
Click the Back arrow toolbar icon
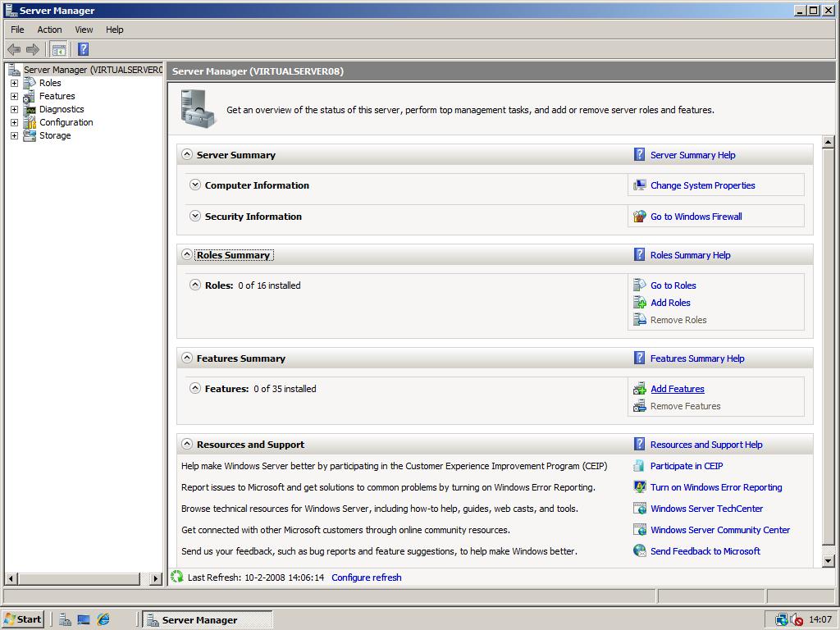(x=14, y=50)
